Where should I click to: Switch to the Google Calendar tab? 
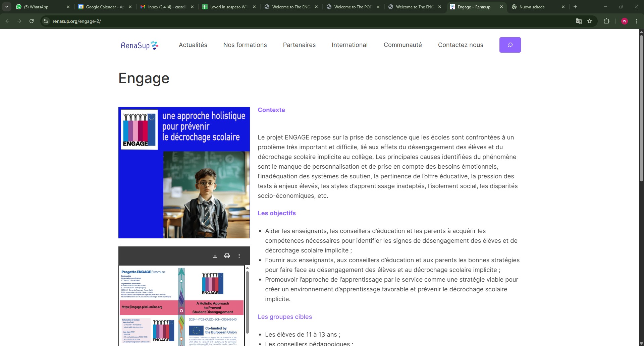click(104, 7)
